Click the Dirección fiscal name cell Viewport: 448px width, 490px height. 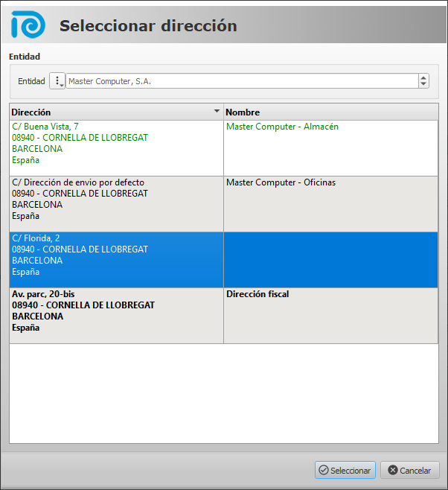click(x=330, y=311)
